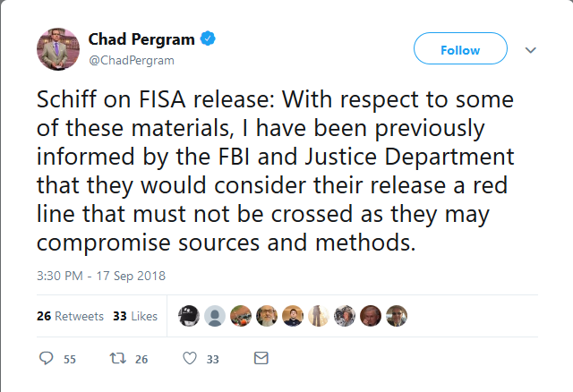The height and width of the screenshot is (392, 573).
Task: Follow Chad Pergram
Action: pos(460,48)
